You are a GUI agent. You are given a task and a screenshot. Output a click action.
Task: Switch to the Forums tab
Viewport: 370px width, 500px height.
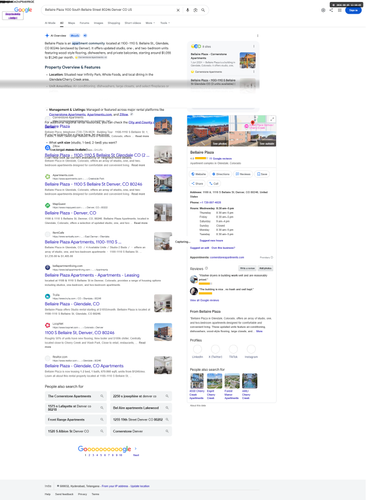(84, 23)
